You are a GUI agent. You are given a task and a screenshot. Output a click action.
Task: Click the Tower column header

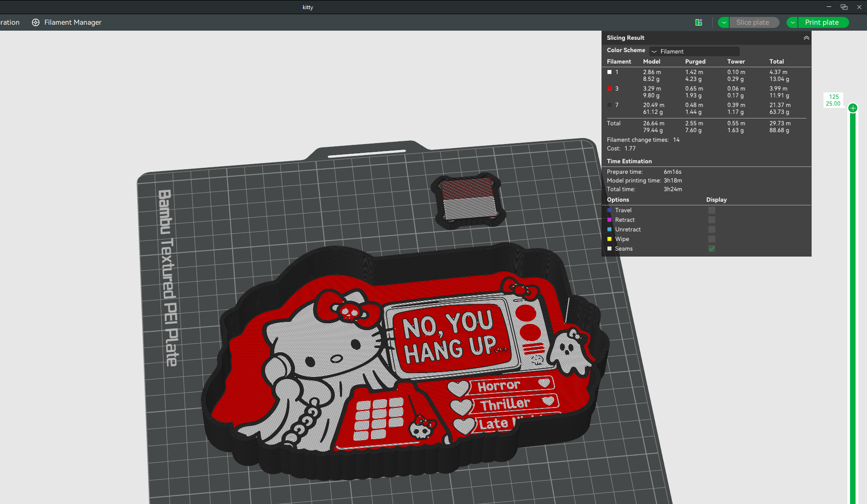pyautogui.click(x=736, y=62)
